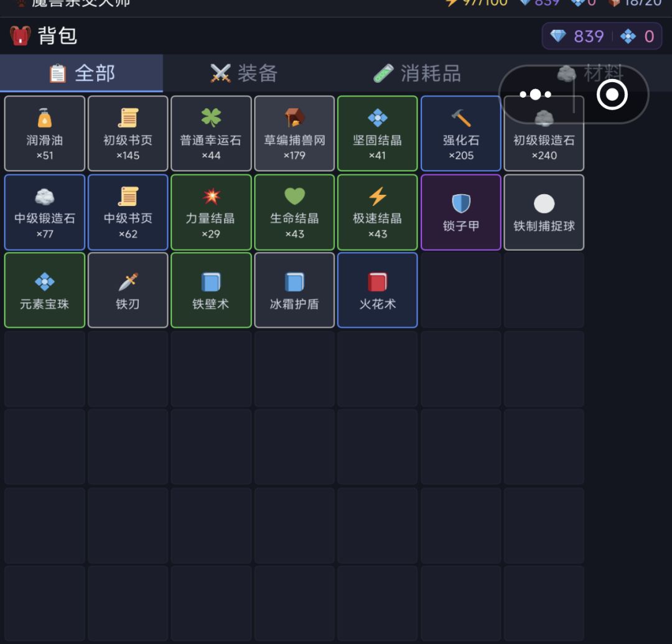Viewport: 672px width, 644px height.
Task: Open the 消耗品 tab
Action: 416,73
